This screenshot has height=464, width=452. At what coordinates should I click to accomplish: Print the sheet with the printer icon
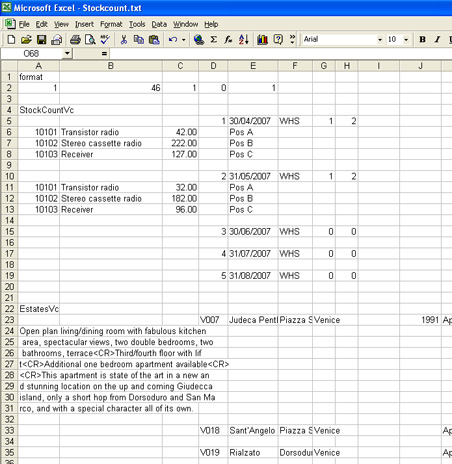[x=75, y=40]
